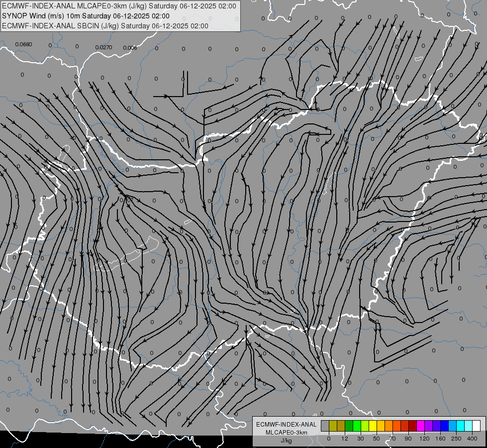
Task: Click the 400 tick label on legend scale
Action: coord(472,439)
